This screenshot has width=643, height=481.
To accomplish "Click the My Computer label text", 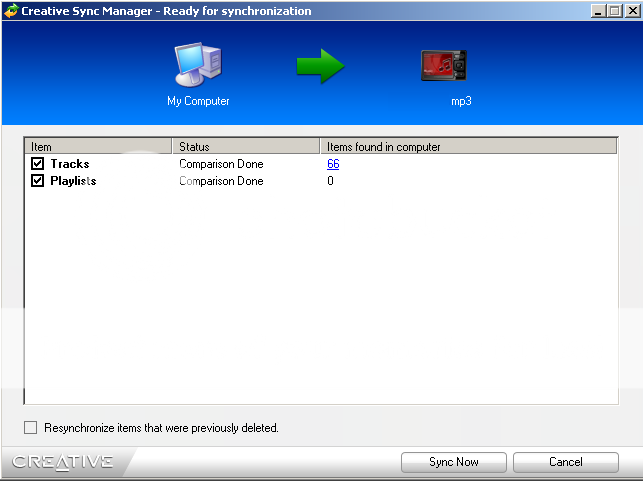I will pyautogui.click(x=198, y=101).
